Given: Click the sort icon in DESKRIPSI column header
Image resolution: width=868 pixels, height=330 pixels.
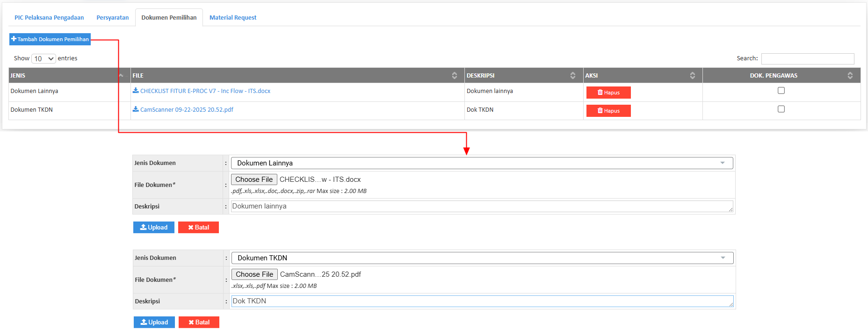Looking at the screenshot, I should pos(572,76).
